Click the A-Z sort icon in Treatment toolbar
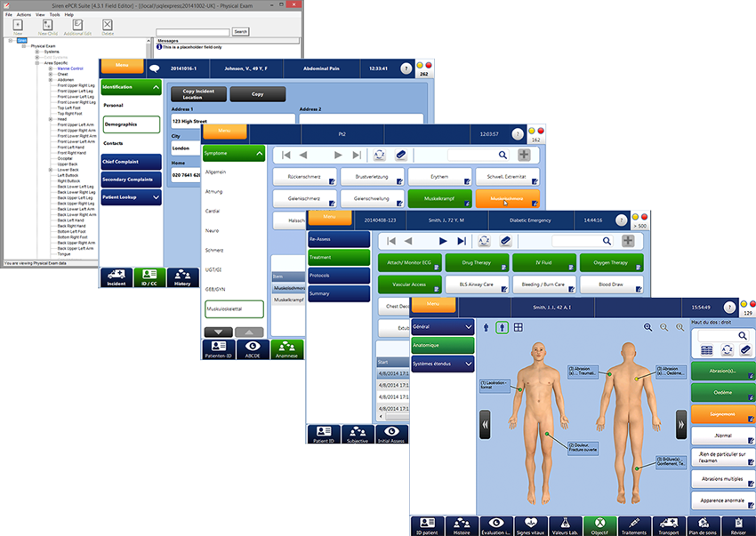The height and width of the screenshot is (536, 756). (484, 241)
